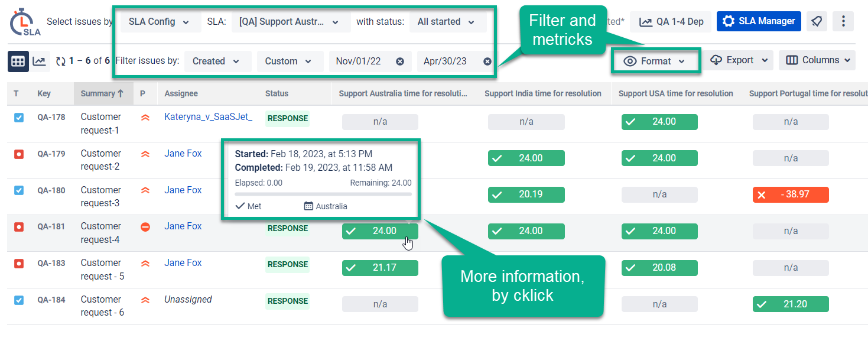
Task: Open the Format dropdown
Action: pyautogui.click(x=655, y=61)
